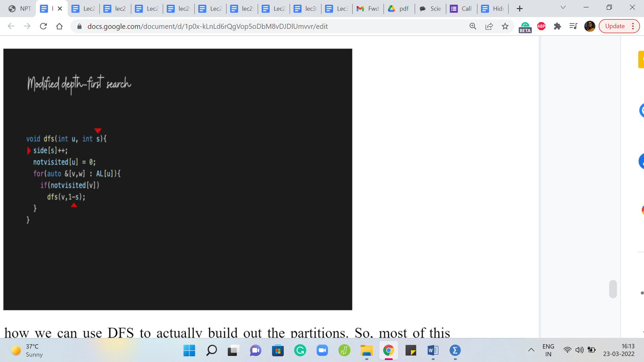Close the active Docs tab

pyautogui.click(x=60, y=9)
